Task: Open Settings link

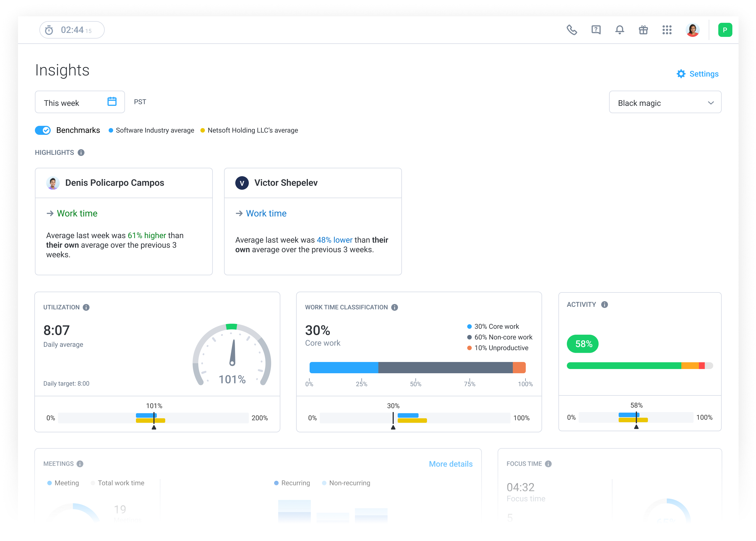Action: (698, 74)
